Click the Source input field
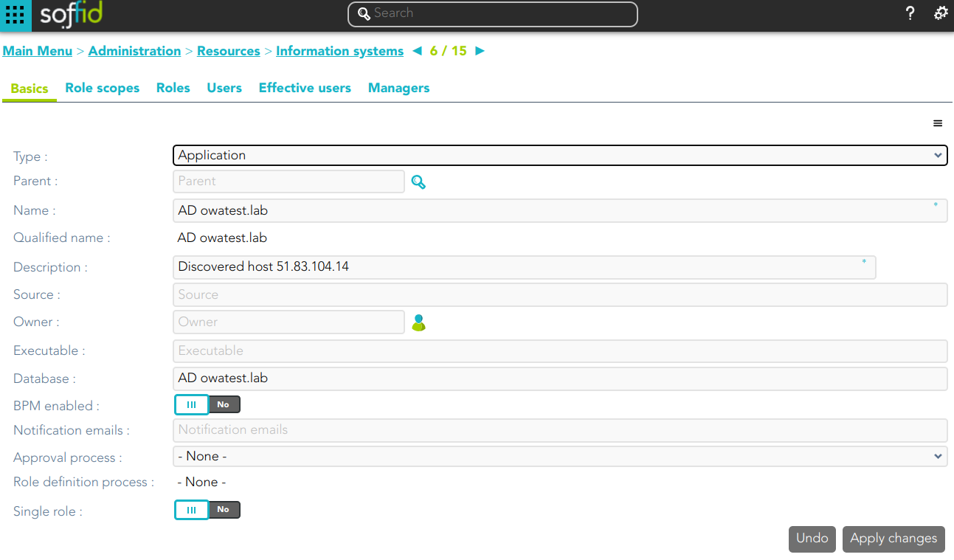Viewport: 954px width, 560px height. [x=560, y=294]
